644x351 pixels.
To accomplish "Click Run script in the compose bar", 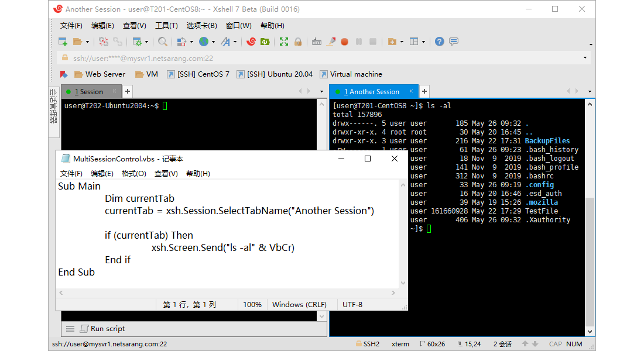I will click(102, 328).
